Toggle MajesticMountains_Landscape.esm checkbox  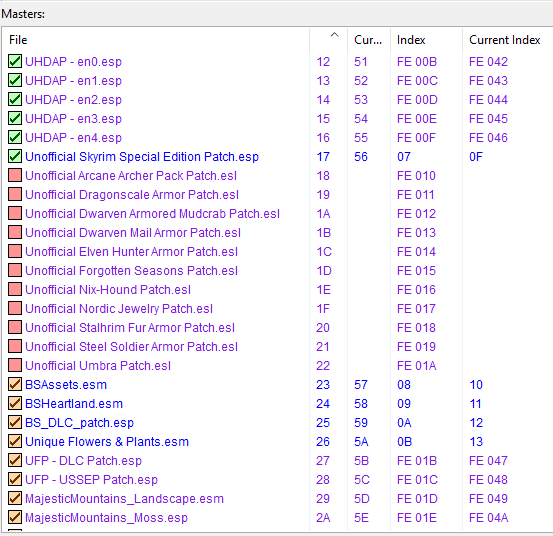15,499
